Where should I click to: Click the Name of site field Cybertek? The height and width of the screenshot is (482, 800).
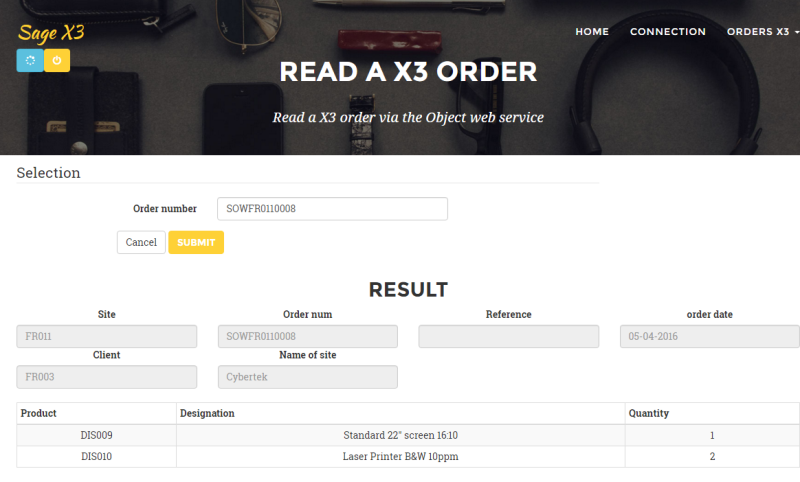308,377
